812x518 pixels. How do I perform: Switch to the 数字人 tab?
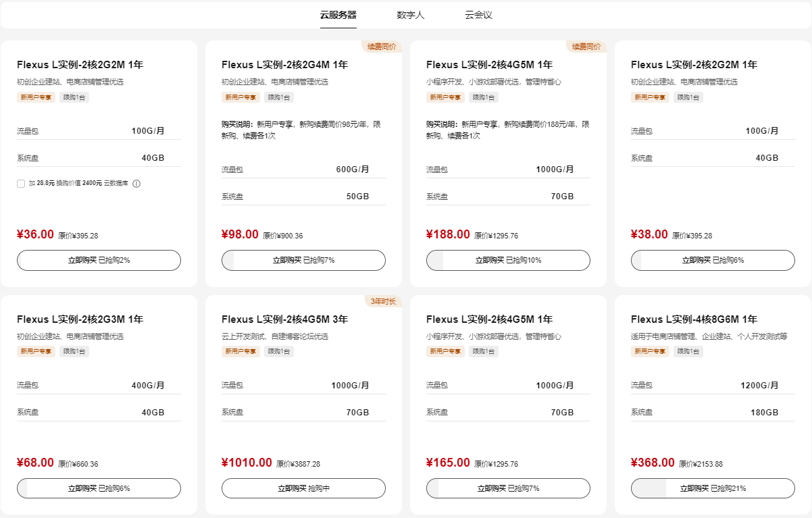pos(411,15)
